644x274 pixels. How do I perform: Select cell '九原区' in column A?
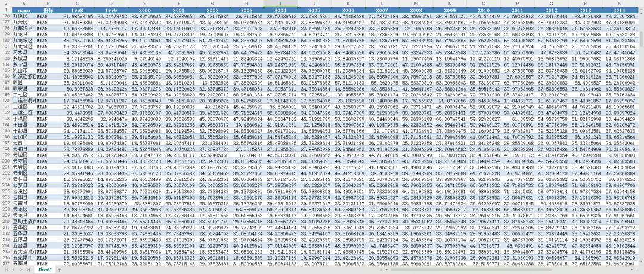coord(24,16)
